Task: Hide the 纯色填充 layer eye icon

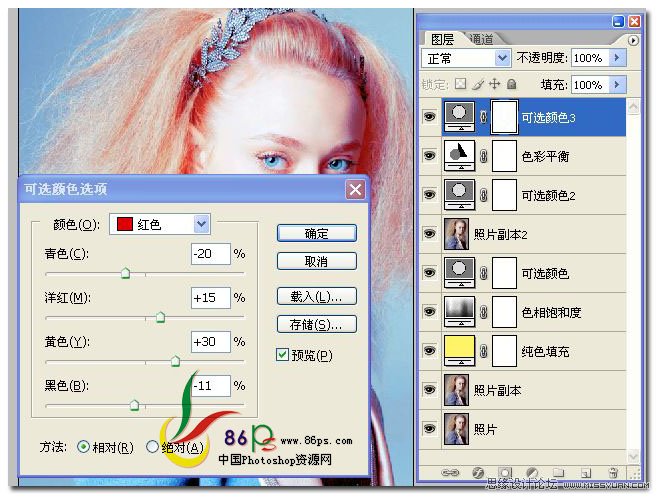Action: 429,351
